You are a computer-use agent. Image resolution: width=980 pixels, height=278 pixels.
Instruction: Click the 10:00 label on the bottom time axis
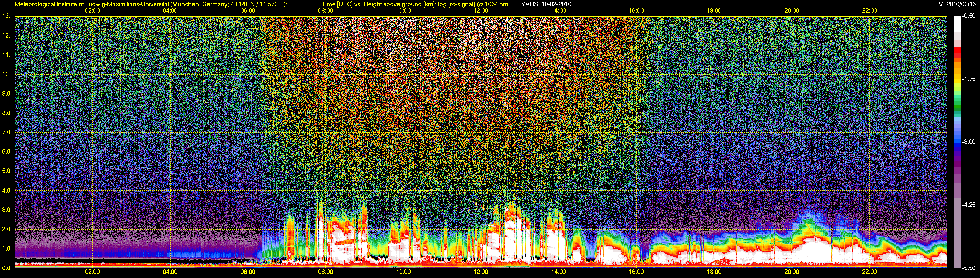403,272
